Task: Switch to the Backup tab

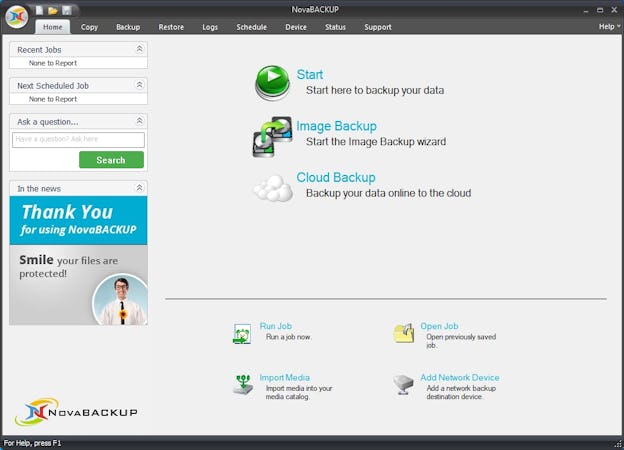Action: tap(128, 27)
